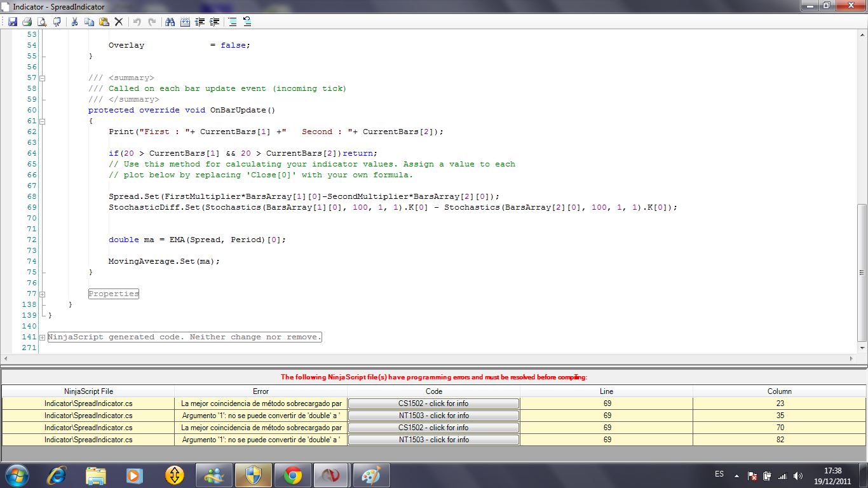Screen dimensions: 868x488
Task: Expand the Properties region at line 77
Action: tap(43, 294)
